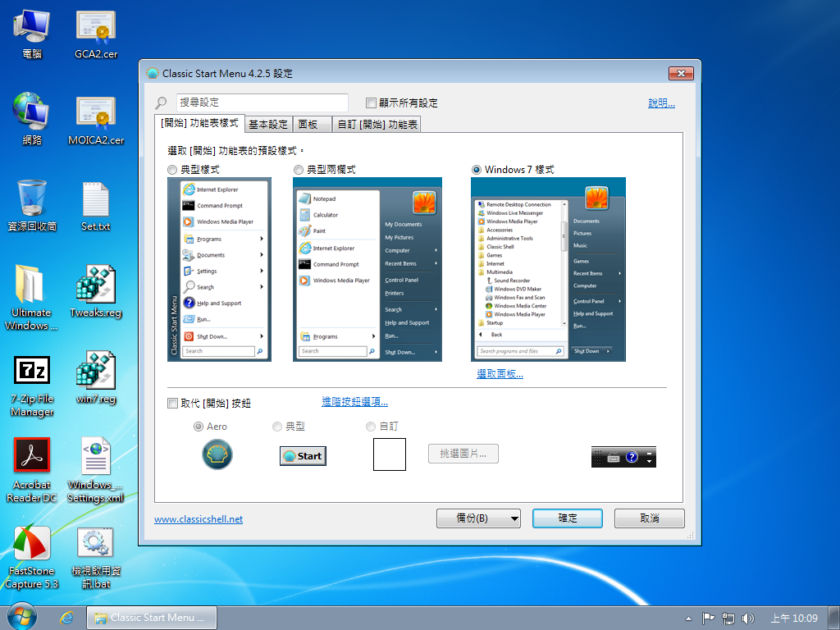This screenshot has height=630, width=840.
Task: Click the help icon on the language bar
Action: [632, 457]
